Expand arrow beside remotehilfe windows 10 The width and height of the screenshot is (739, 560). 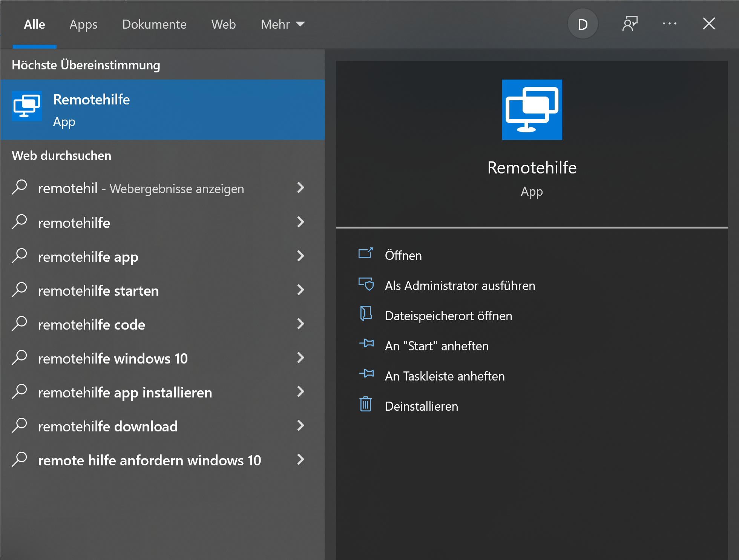[301, 358]
